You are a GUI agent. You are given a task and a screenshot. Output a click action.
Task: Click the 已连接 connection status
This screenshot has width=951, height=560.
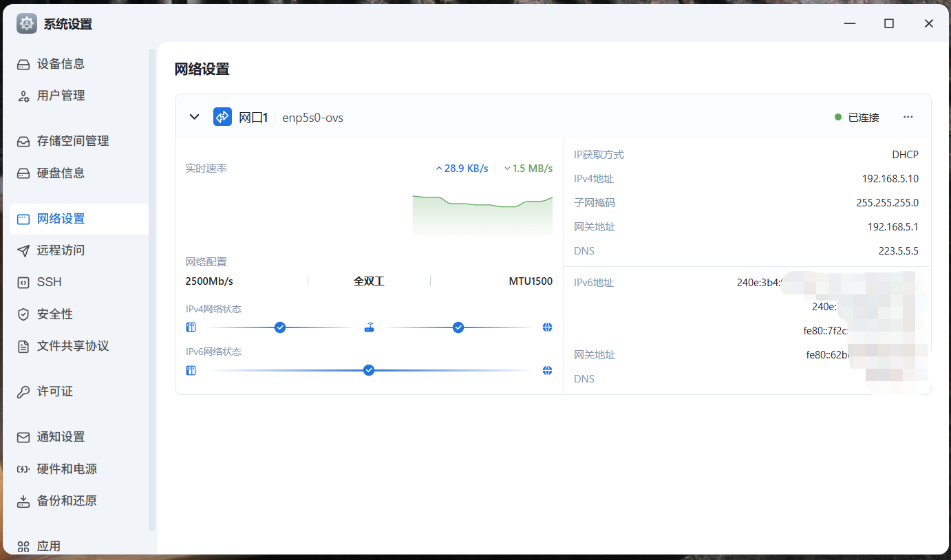coord(857,118)
